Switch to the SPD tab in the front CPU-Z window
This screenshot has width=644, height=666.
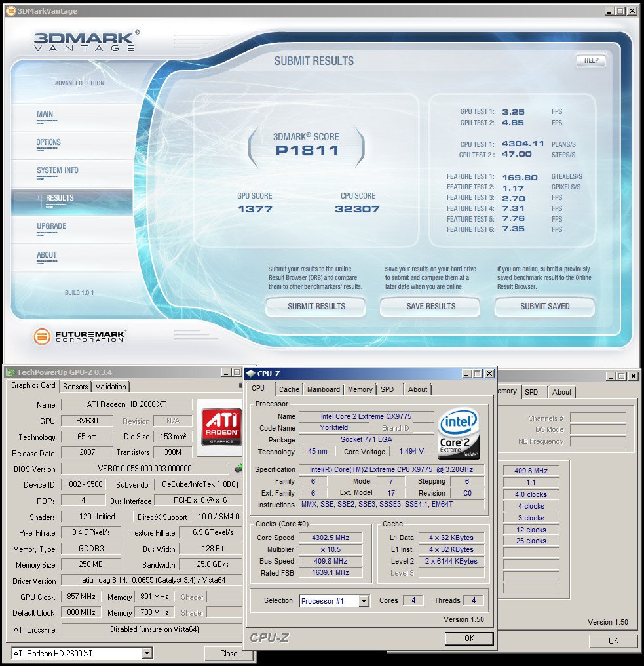pos(387,389)
